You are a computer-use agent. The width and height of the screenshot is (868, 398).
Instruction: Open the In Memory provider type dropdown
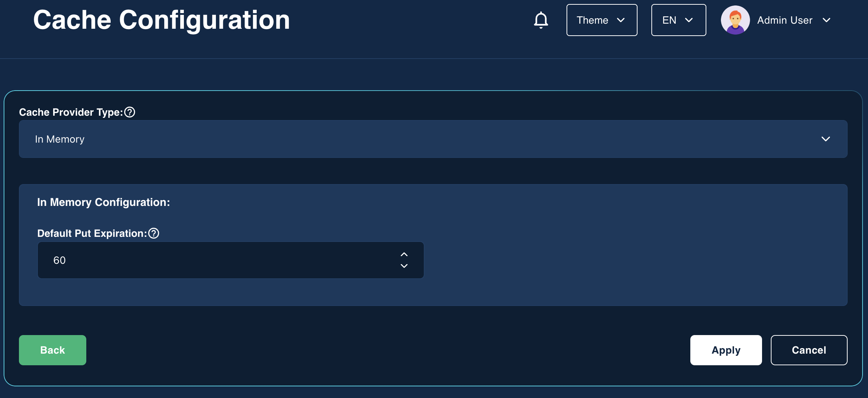pos(433,139)
